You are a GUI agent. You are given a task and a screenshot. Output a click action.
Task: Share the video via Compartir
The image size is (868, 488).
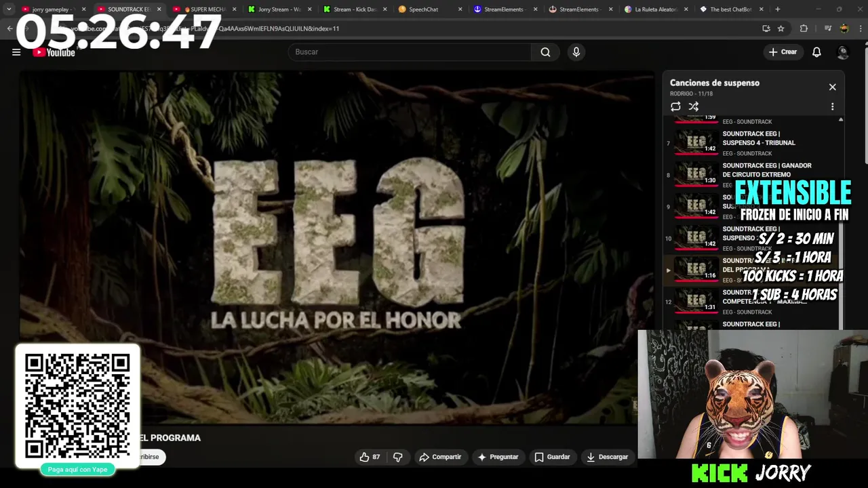[x=440, y=457]
